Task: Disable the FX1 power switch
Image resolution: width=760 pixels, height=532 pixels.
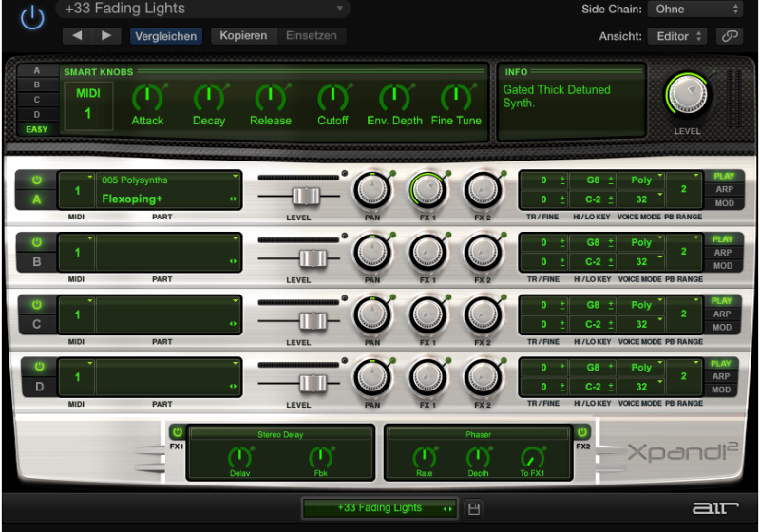Action: click(x=177, y=432)
